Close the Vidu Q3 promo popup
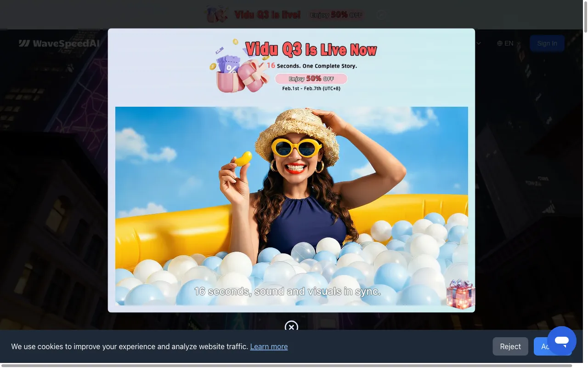 291,327
